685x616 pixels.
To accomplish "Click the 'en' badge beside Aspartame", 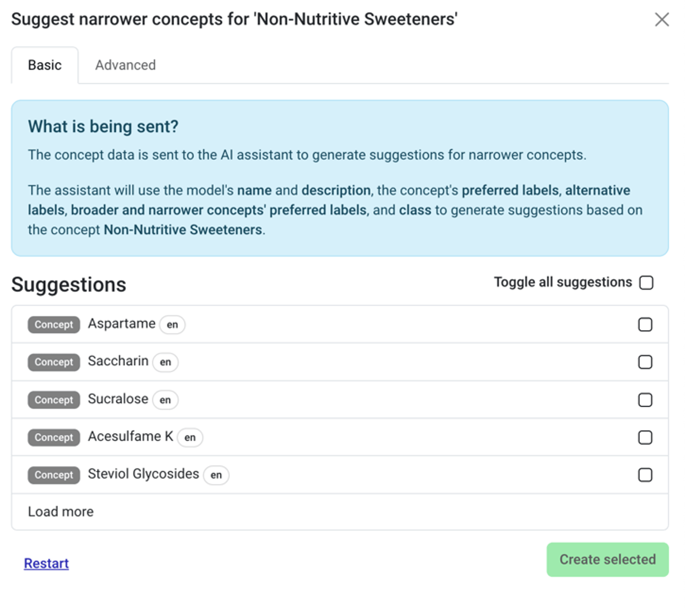I will (x=171, y=325).
